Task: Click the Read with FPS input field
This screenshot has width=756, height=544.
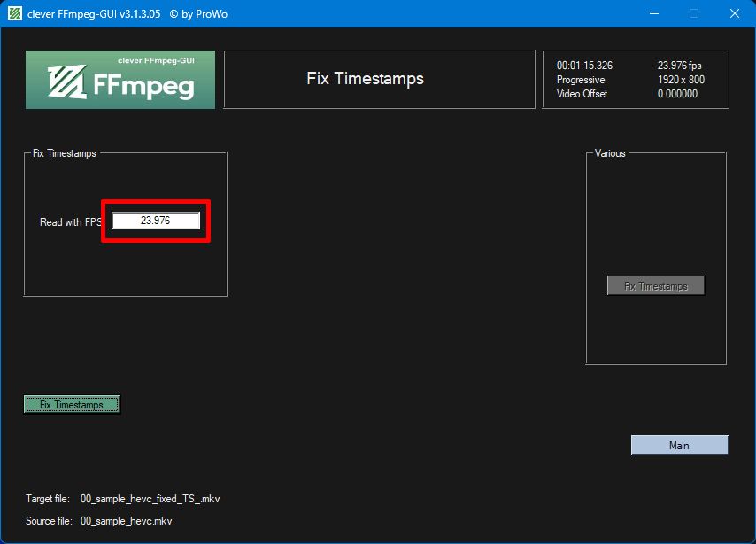Action: tap(156, 221)
